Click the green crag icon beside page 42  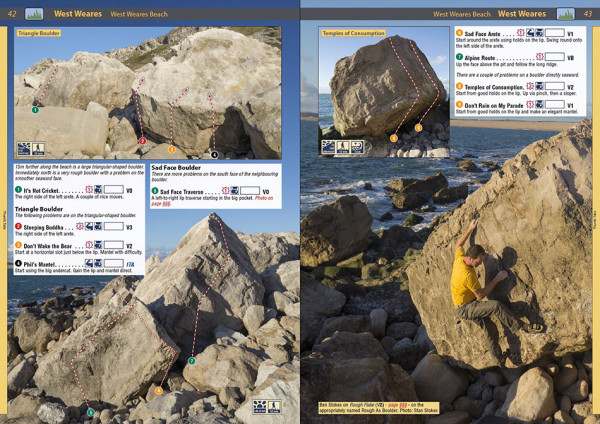coord(34,14)
